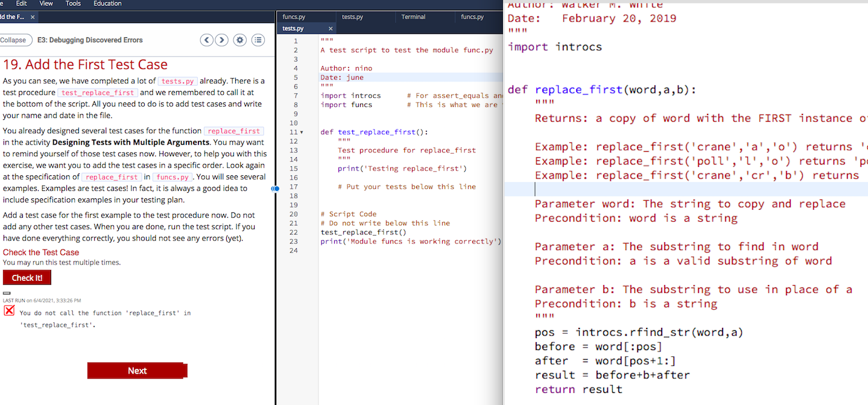868x405 pixels.
Task: Click the red X failed-test icon
Action: coord(9,311)
